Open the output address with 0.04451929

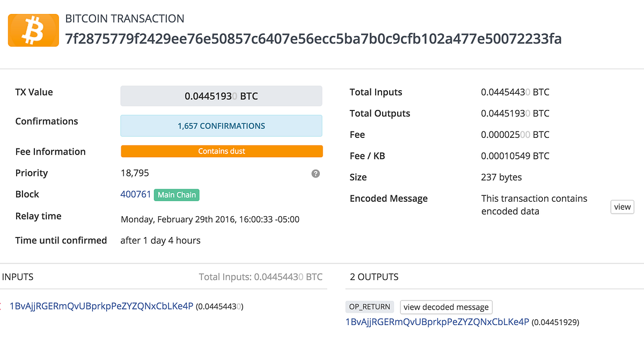437,322
